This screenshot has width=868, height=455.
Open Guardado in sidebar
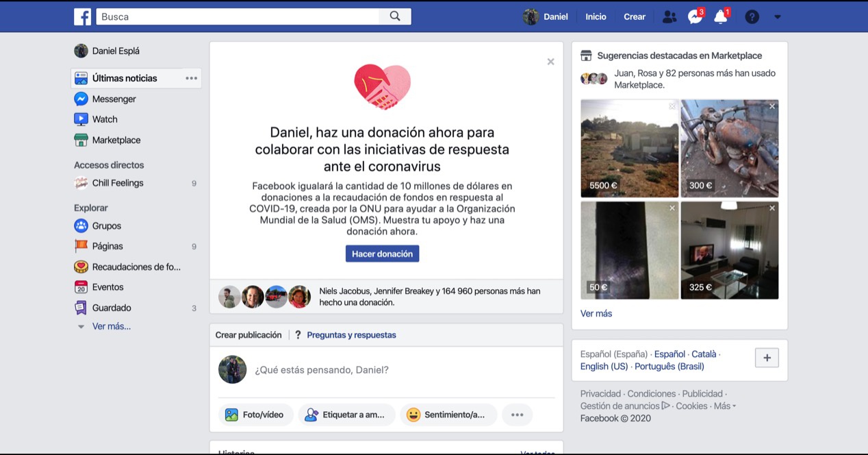click(103, 308)
